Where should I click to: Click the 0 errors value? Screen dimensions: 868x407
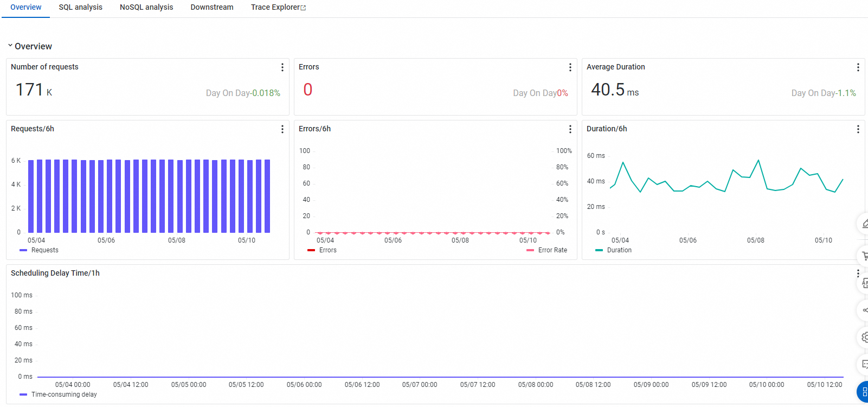tap(308, 90)
